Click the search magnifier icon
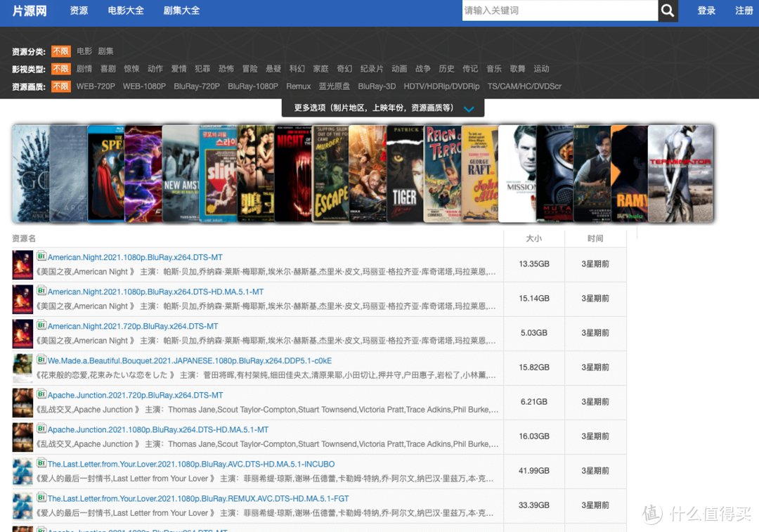 [x=668, y=10]
